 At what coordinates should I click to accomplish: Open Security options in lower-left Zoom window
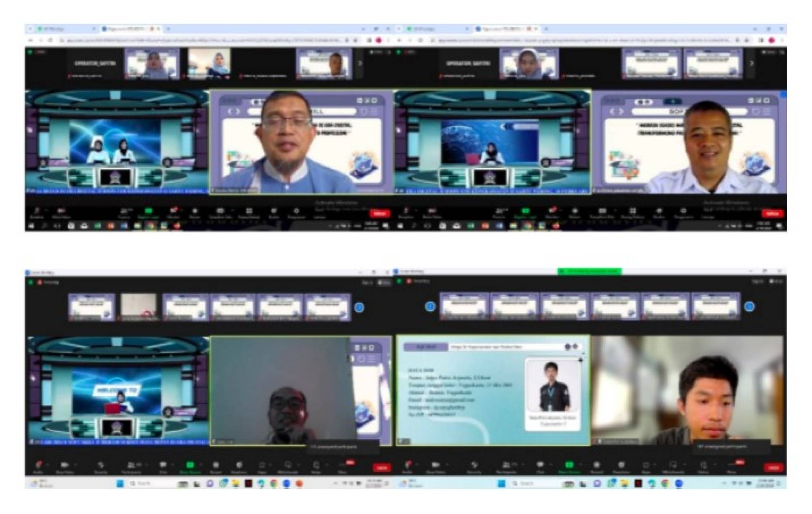[x=101, y=466]
